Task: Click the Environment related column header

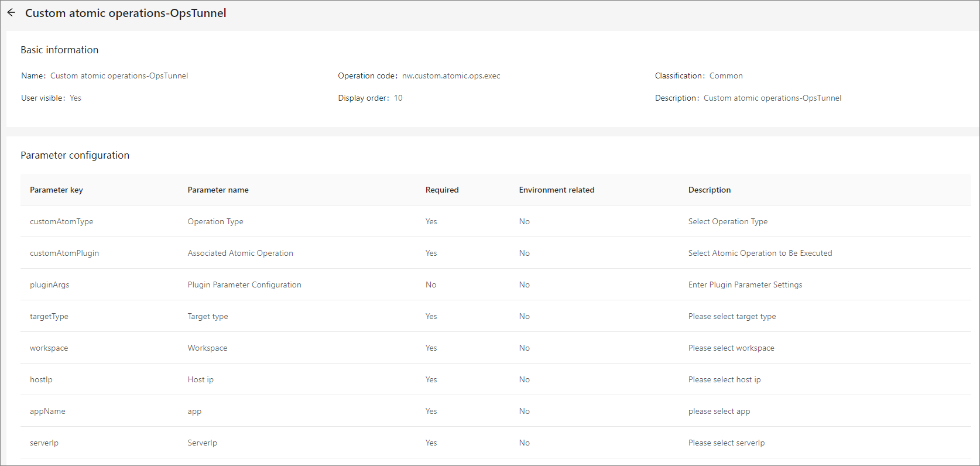Action: pos(557,190)
